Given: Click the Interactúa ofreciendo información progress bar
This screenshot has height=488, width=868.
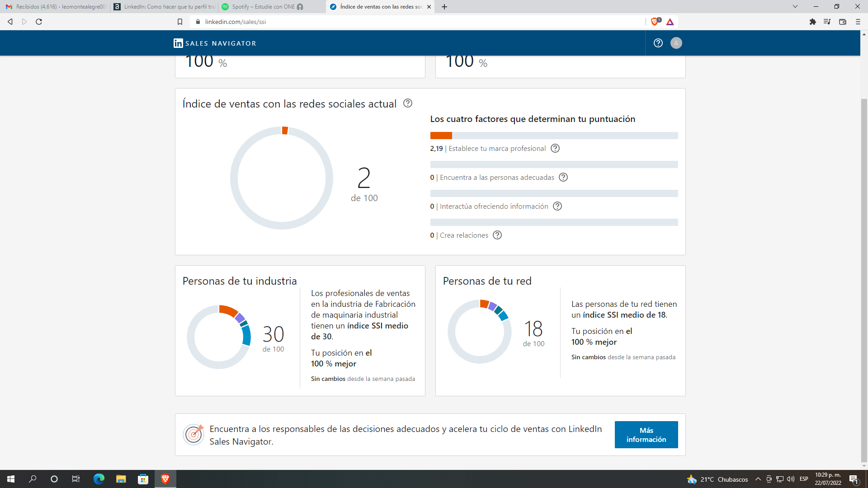Looking at the screenshot, I should point(554,193).
